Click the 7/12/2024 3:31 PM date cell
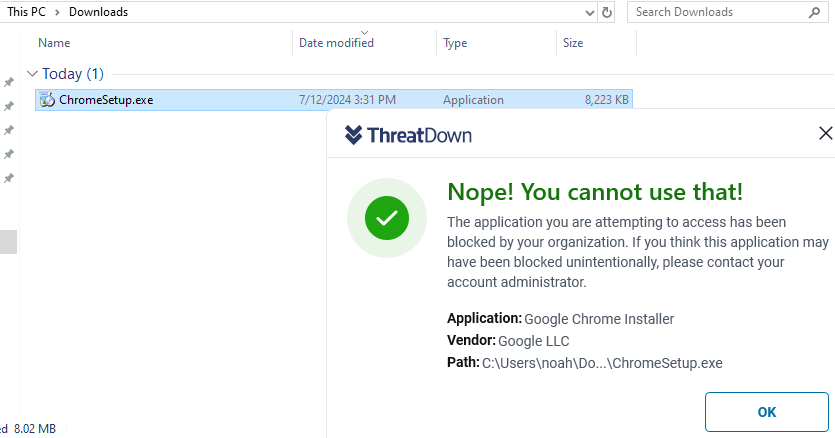The width and height of the screenshot is (835, 438). click(347, 100)
